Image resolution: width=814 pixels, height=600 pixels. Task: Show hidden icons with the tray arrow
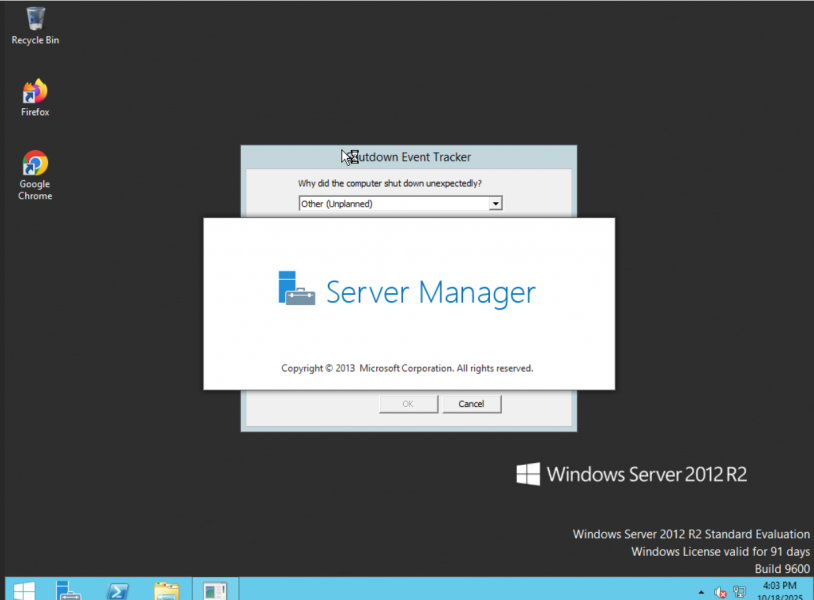pyautogui.click(x=701, y=592)
